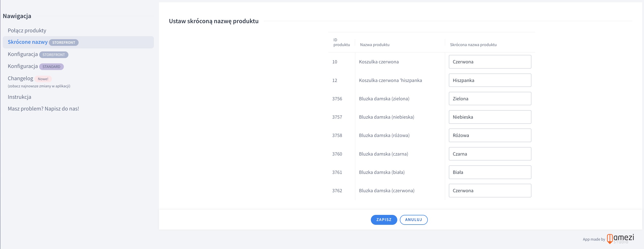Select Skrócone nazwy storefront menu item
Image resolution: width=644 pixels, height=249 pixels.
pyautogui.click(x=28, y=42)
